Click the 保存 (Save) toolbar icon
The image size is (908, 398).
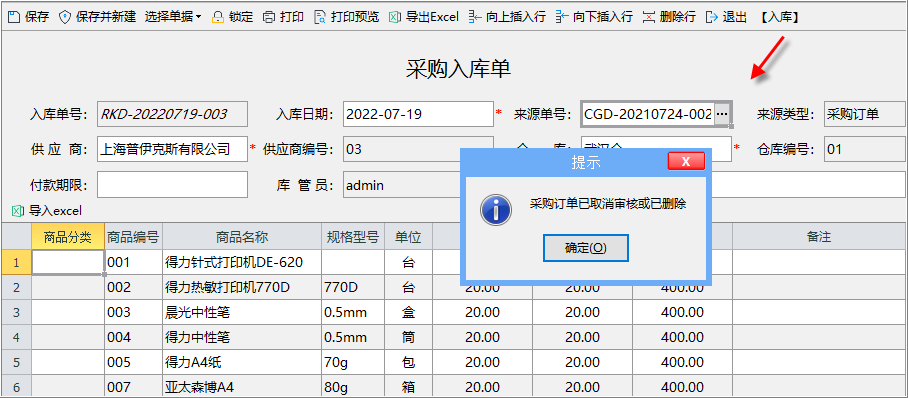pos(13,17)
